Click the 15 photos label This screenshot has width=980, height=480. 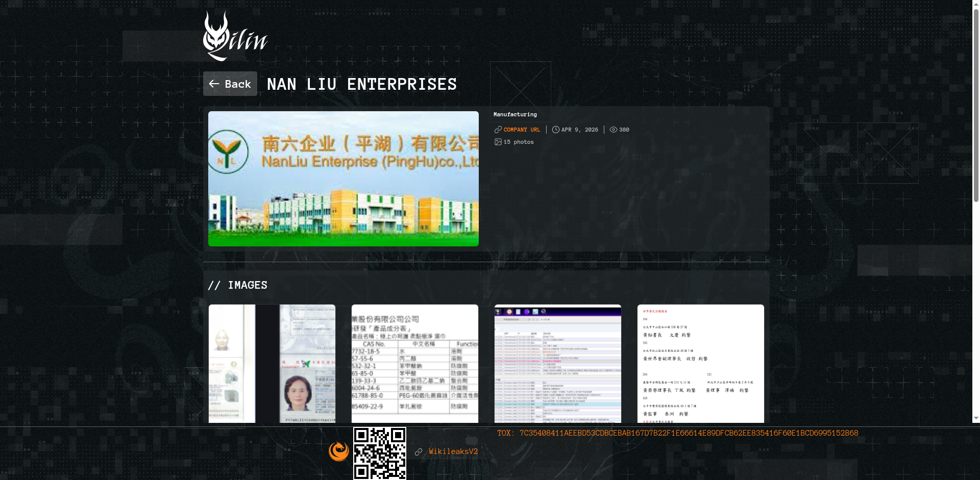pos(519,142)
